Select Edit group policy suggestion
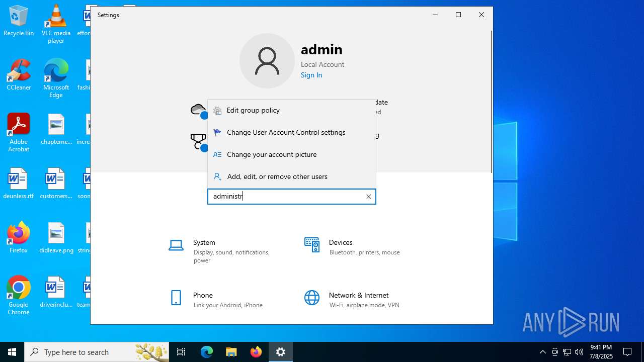This screenshot has width=644, height=362. point(253,110)
